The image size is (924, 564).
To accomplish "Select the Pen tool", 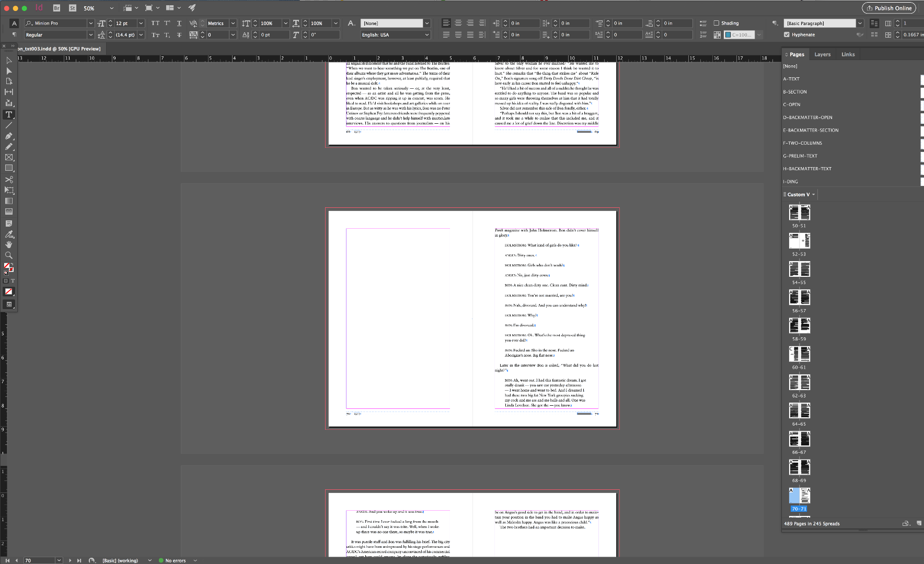I will (x=9, y=136).
